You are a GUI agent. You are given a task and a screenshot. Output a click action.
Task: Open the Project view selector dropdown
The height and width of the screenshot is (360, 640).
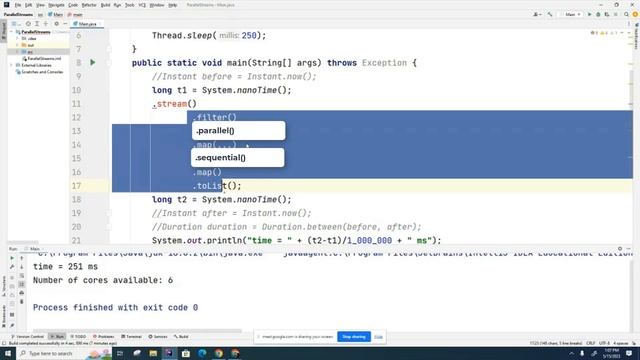coord(16,24)
